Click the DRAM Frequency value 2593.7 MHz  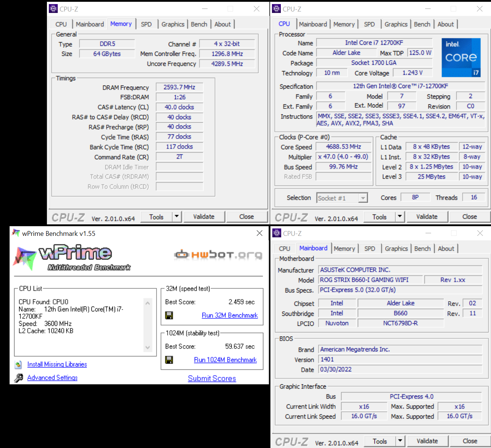179,87
